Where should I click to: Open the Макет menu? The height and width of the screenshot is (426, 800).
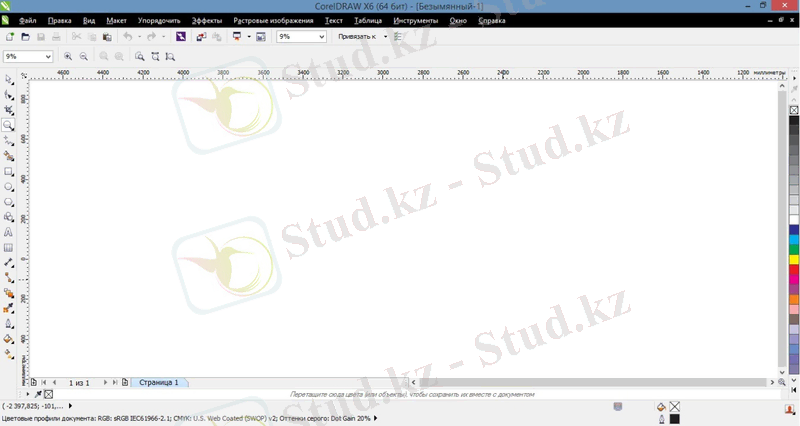tap(116, 21)
